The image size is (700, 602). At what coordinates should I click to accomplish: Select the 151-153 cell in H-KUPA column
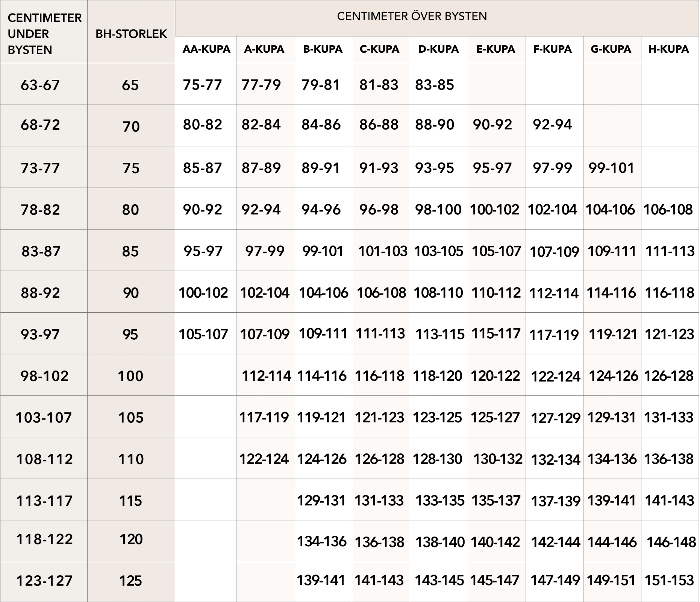point(669,580)
